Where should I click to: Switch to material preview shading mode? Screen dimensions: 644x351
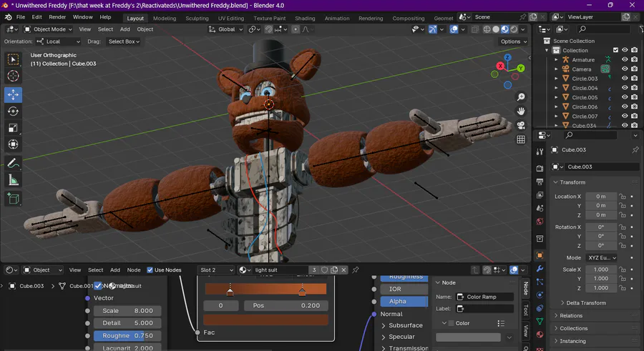(x=504, y=29)
